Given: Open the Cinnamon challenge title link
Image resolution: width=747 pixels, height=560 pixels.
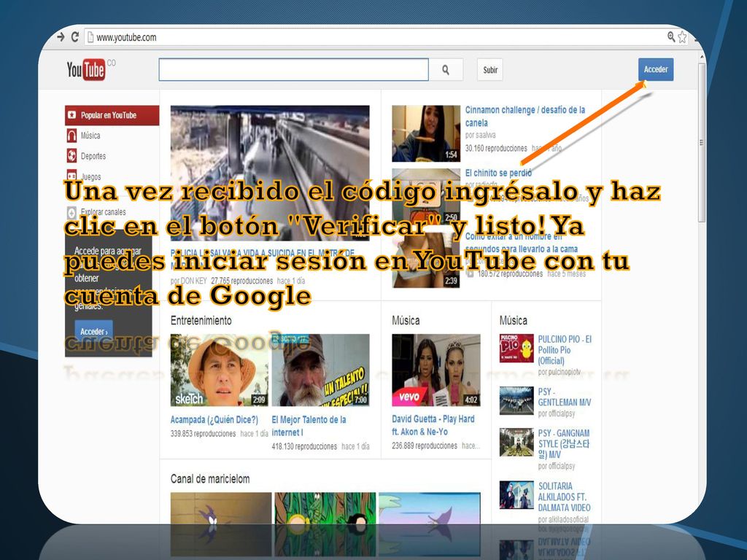Looking at the screenshot, I should pyautogui.click(x=525, y=116).
